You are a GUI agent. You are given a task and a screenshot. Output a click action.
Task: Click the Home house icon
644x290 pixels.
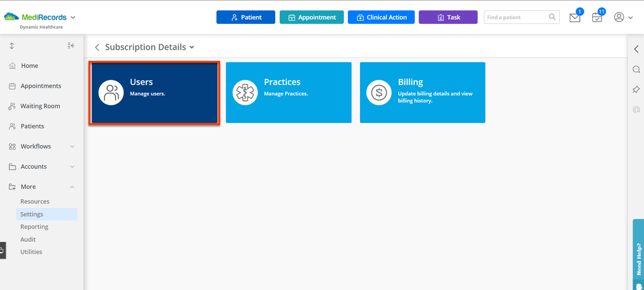(12, 66)
